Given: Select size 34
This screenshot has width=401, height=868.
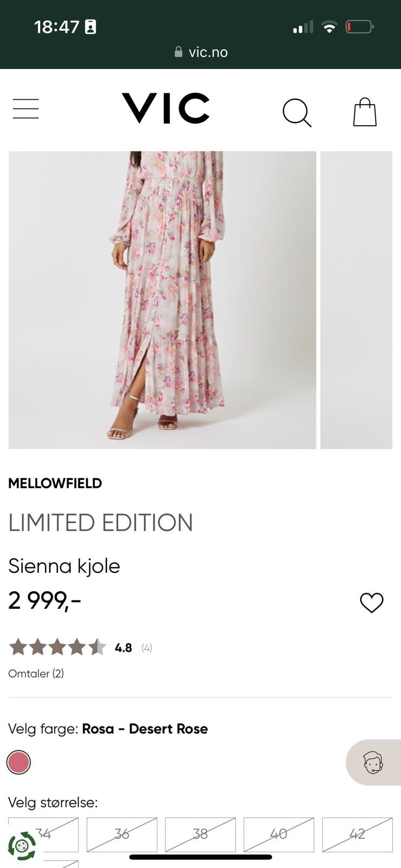Looking at the screenshot, I should pyautogui.click(x=43, y=835).
